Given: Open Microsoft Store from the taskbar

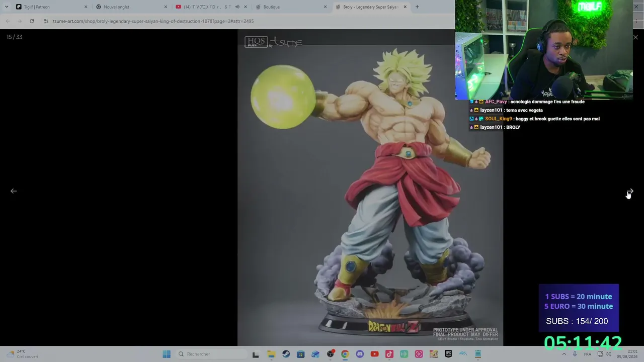Looking at the screenshot, I should [x=300, y=354].
